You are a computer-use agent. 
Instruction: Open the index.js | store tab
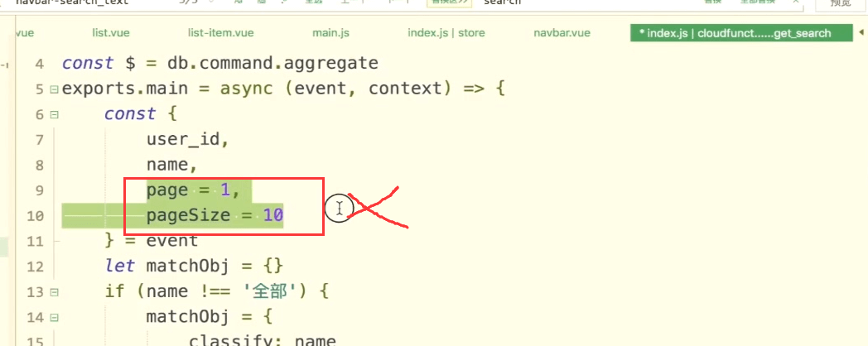(446, 33)
